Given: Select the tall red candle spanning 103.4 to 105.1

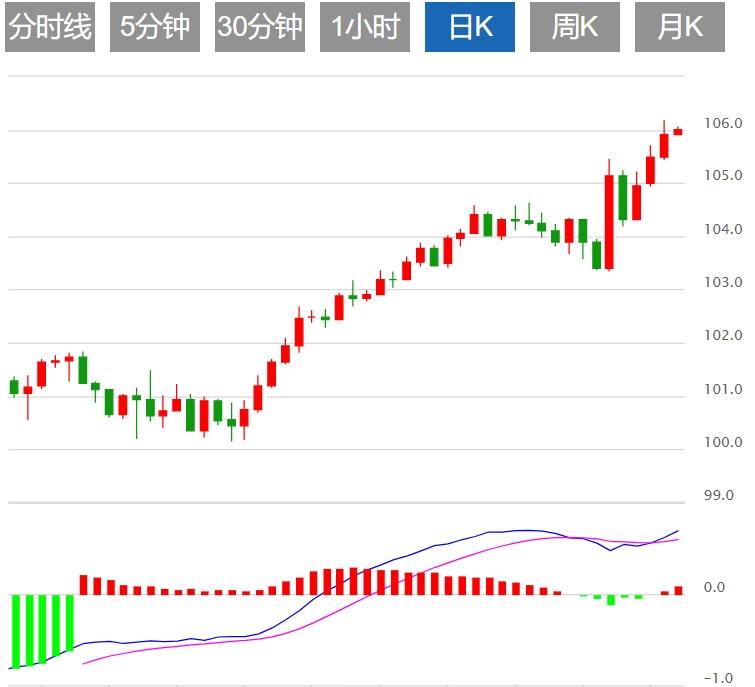Looking at the screenshot, I should 608,222.
